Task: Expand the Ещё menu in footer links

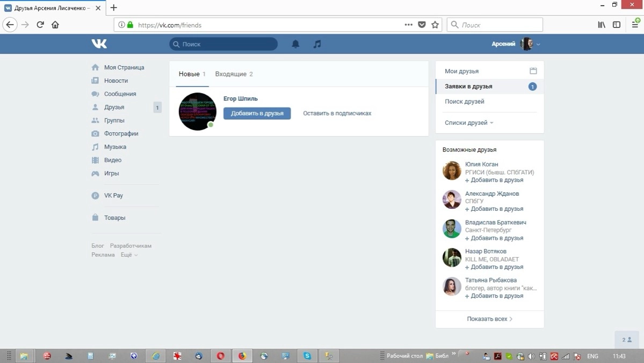Action: (127, 254)
